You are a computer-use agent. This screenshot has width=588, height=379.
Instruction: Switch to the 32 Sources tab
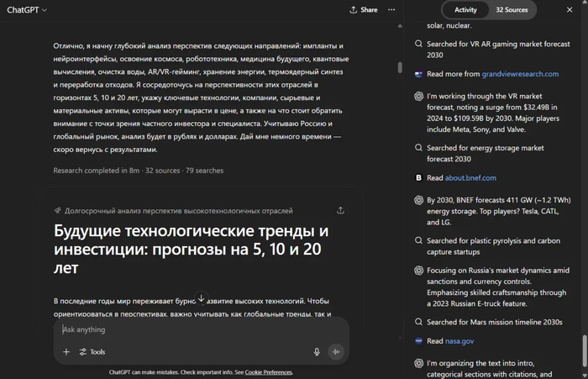click(512, 10)
